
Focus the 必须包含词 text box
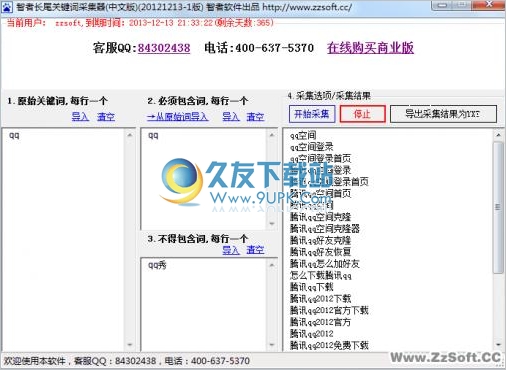[x=204, y=179]
